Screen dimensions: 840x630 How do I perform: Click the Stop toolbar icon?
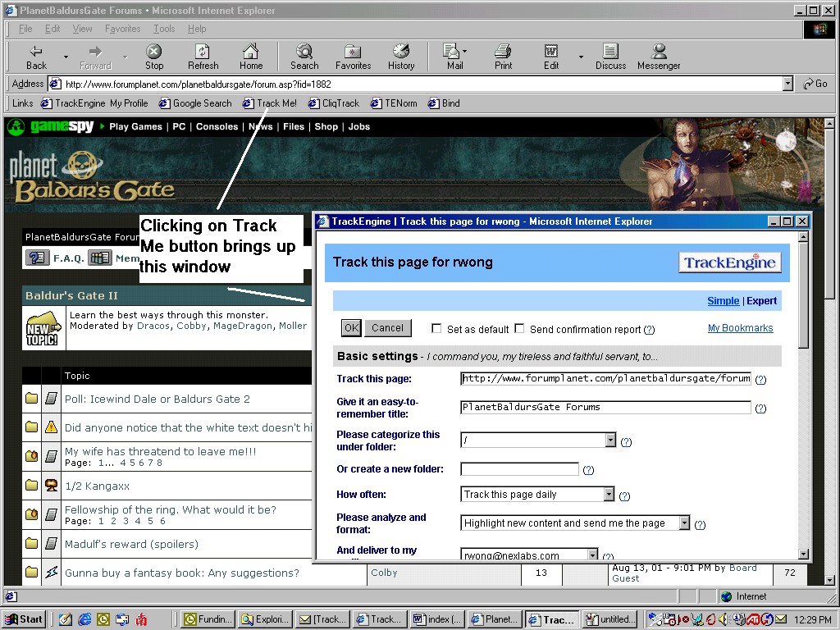pos(153,57)
